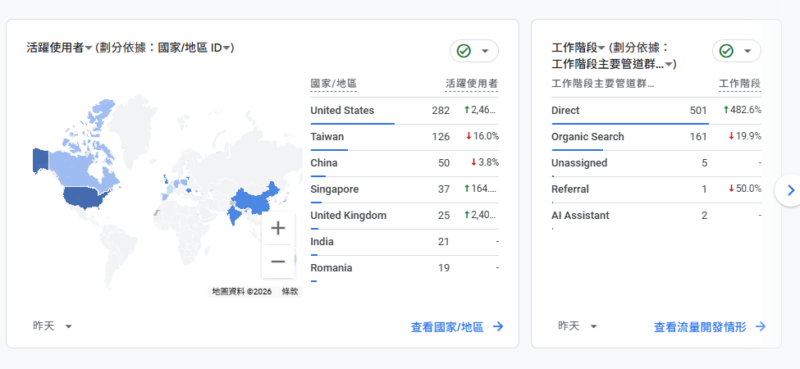Open data quality dropdown arrow in active users card

[485, 51]
